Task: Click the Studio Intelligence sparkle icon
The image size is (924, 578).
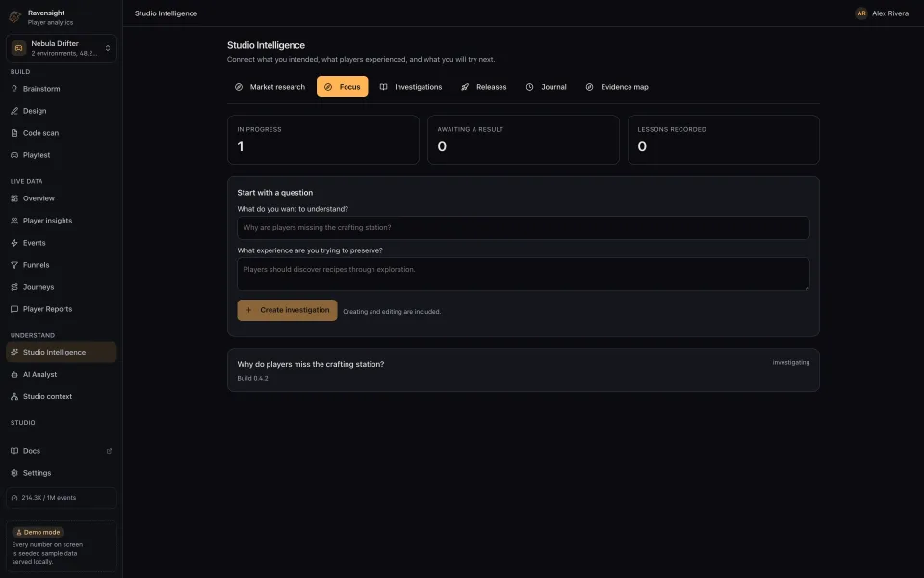Action: pos(14,353)
